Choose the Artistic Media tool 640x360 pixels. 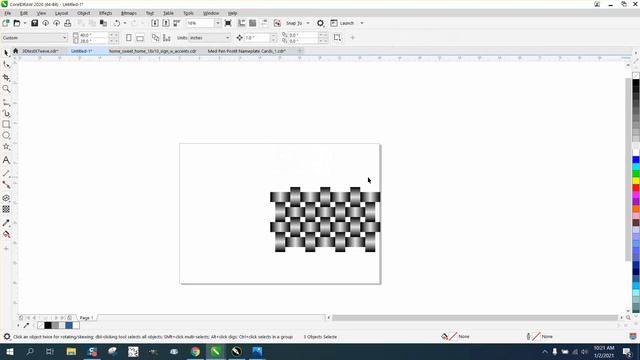[x=6, y=113]
